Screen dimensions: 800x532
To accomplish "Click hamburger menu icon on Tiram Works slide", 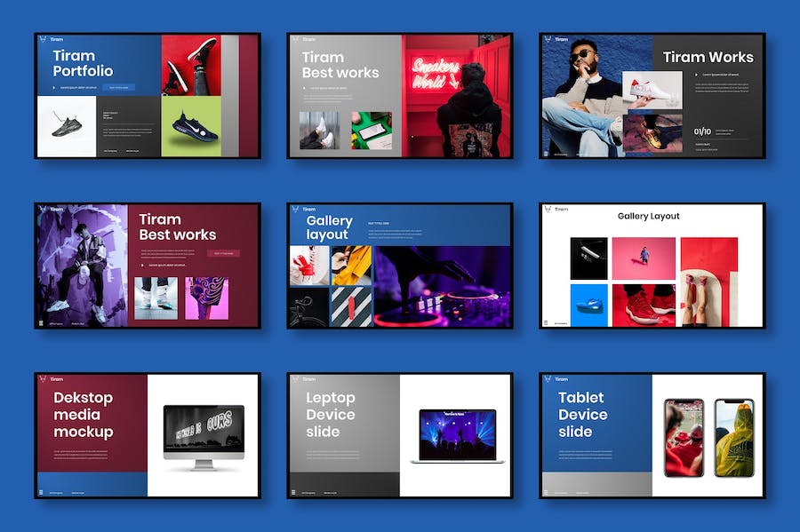I will pyautogui.click(x=546, y=153).
